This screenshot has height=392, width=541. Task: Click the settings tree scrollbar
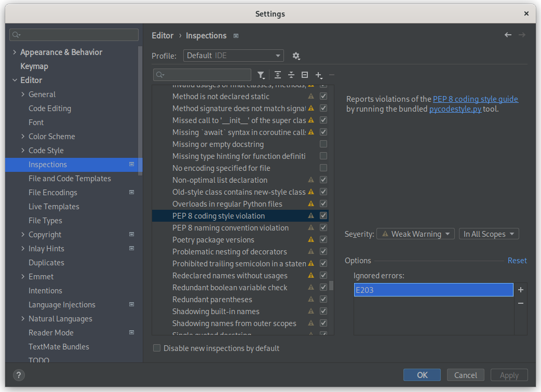point(140,111)
